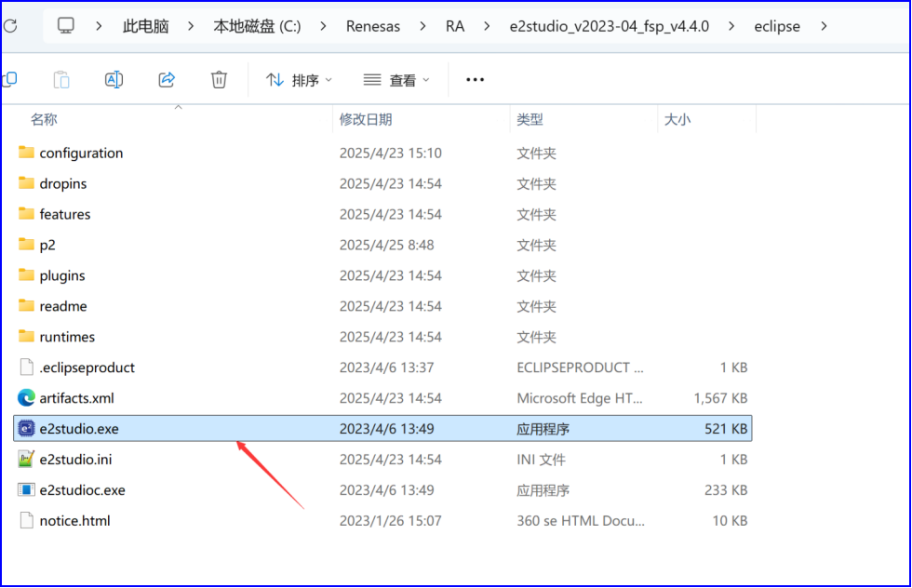Select the runtimes folder name

coord(67,337)
